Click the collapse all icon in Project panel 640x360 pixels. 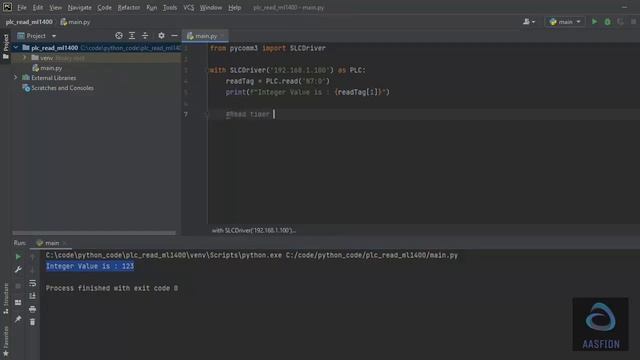click(145, 36)
